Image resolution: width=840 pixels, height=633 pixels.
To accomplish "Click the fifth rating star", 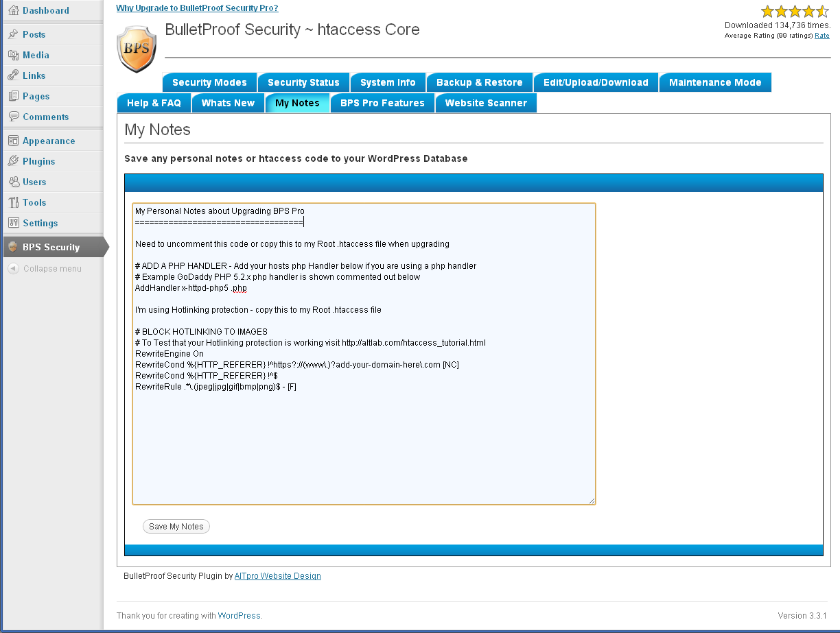I will click(x=822, y=11).
